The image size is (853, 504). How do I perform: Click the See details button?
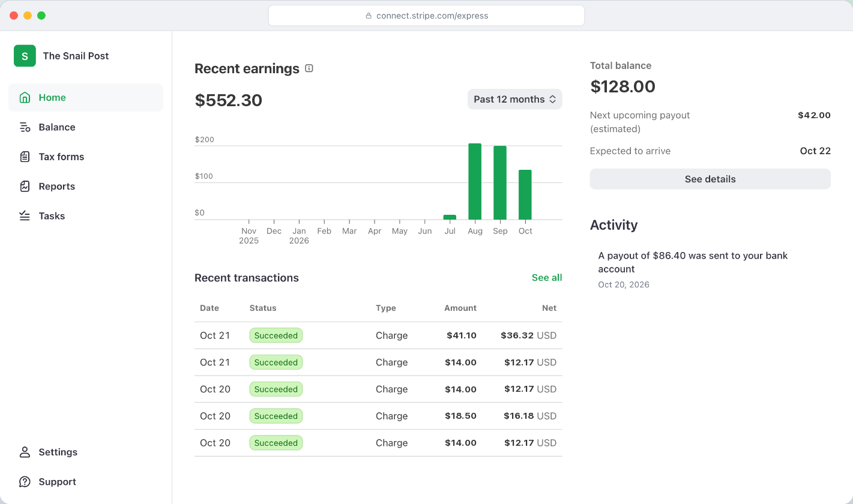pos(710,179)
